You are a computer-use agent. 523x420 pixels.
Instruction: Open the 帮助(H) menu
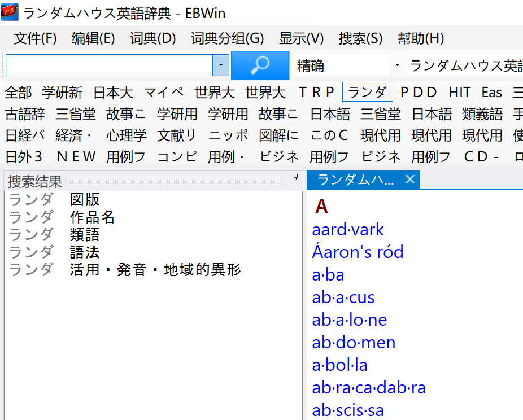point(421,38)
